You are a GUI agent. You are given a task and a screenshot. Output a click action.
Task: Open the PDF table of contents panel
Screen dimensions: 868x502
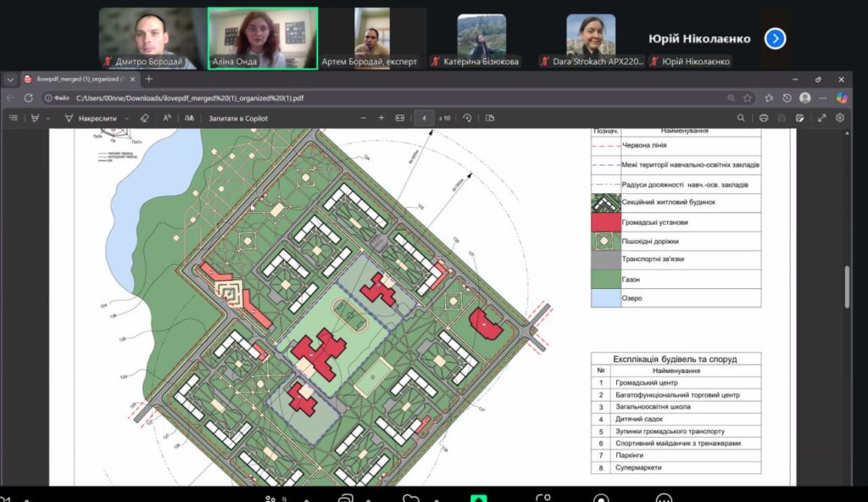click(x=13, y=118)
